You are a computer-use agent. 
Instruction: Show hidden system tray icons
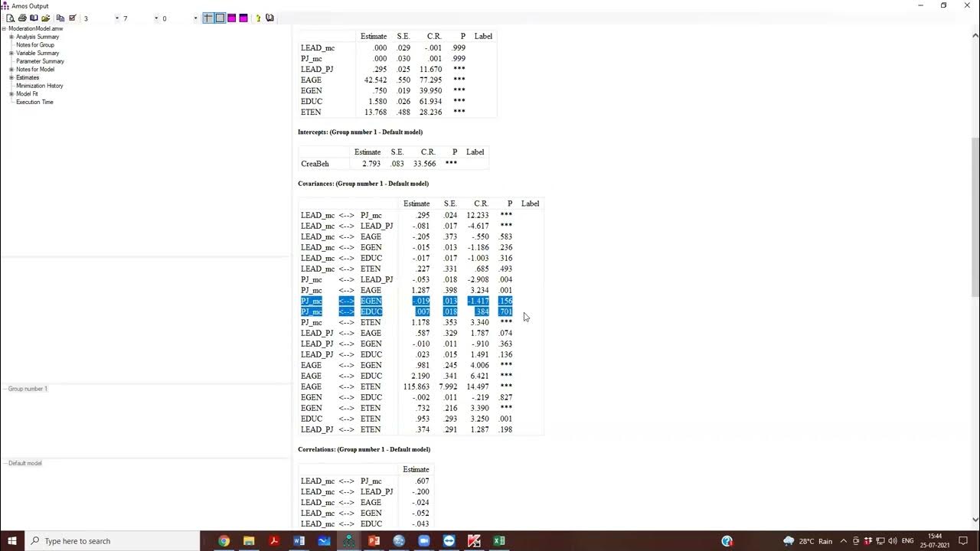(x=844, y=541)
